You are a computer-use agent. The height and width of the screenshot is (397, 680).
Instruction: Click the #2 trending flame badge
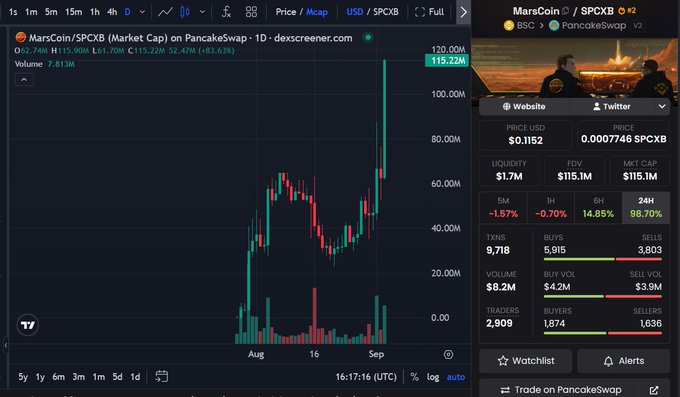pyautogui.click(x=627, y=10)
